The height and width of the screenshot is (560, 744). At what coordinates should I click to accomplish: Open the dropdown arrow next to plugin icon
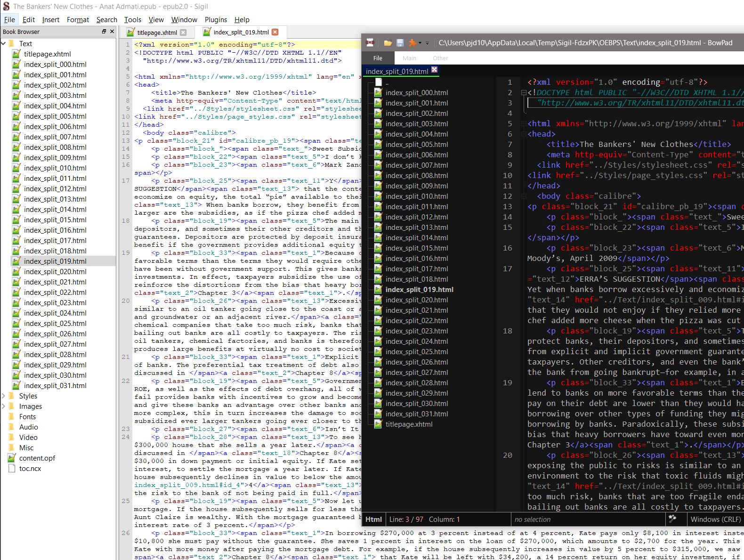tap(420, 43)
